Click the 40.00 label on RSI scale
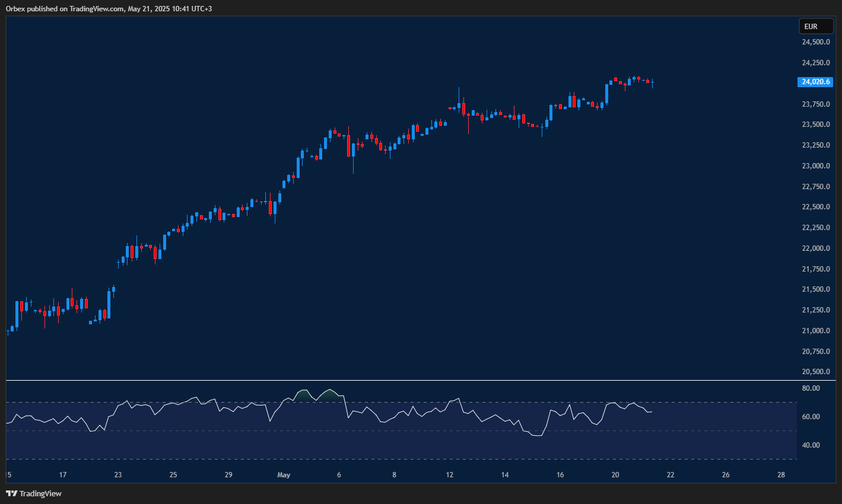Viewport: 842px width, 504px height. click(x=811, y=445)
